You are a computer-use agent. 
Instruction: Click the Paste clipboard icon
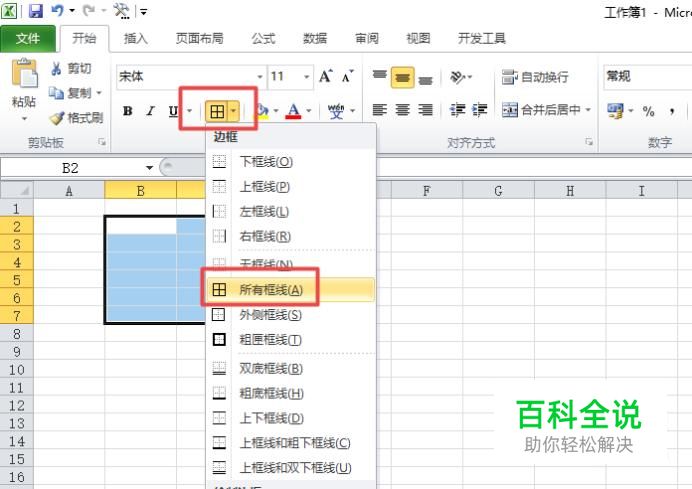coord(24,73)
